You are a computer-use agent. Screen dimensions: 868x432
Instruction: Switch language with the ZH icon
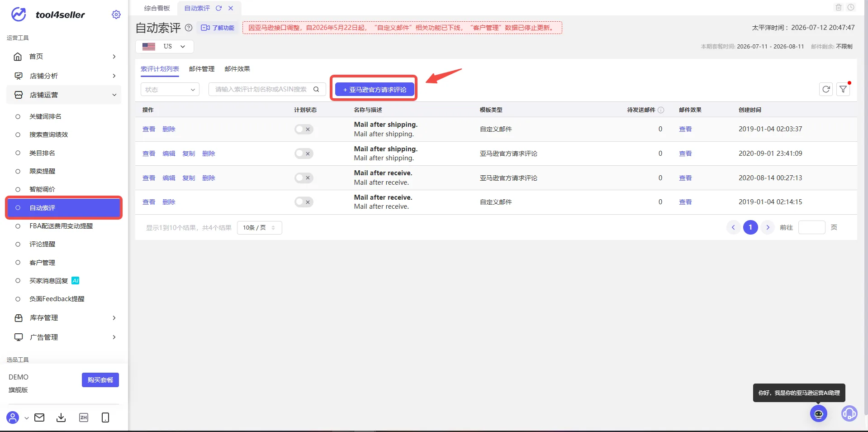[84, 418]
